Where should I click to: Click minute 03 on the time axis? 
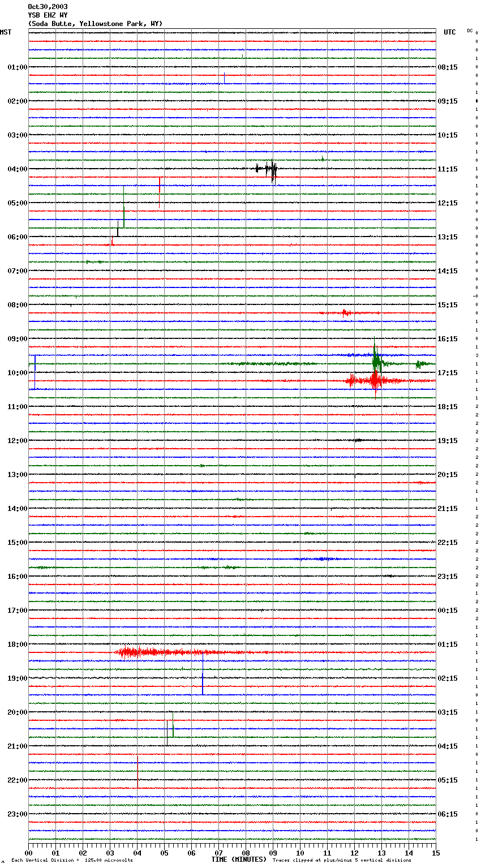[x=110, y=853]
